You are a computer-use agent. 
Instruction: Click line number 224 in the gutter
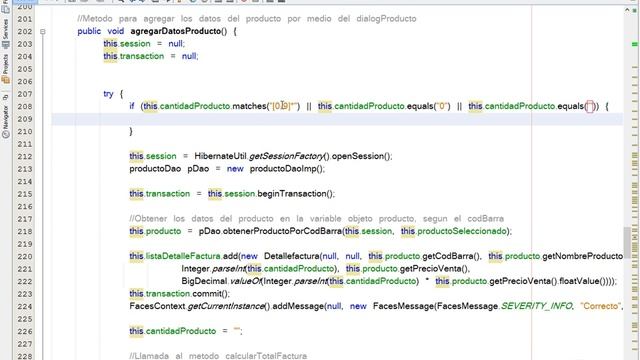(24, 307)
